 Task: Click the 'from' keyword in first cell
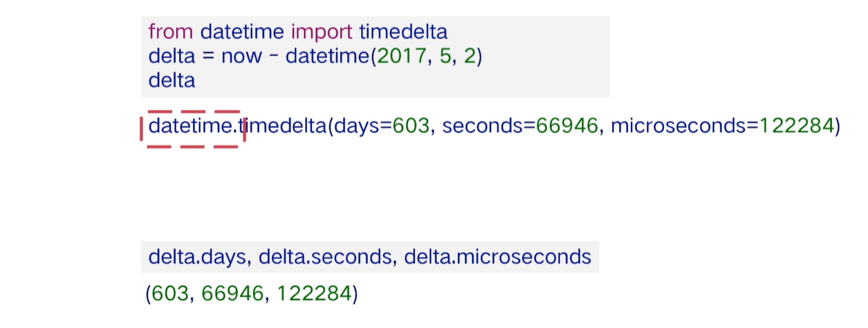point(172,32)
